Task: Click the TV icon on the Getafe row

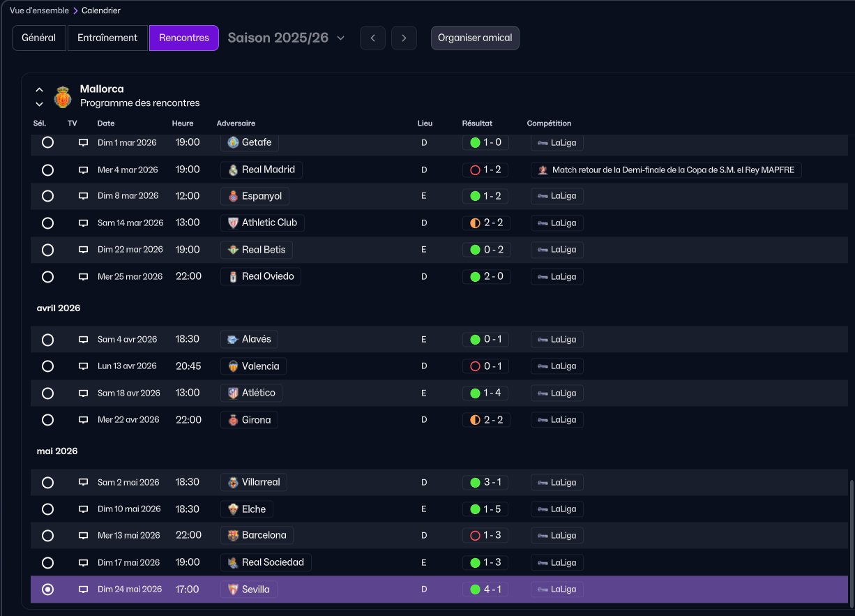Action: (x=83, y=143)
